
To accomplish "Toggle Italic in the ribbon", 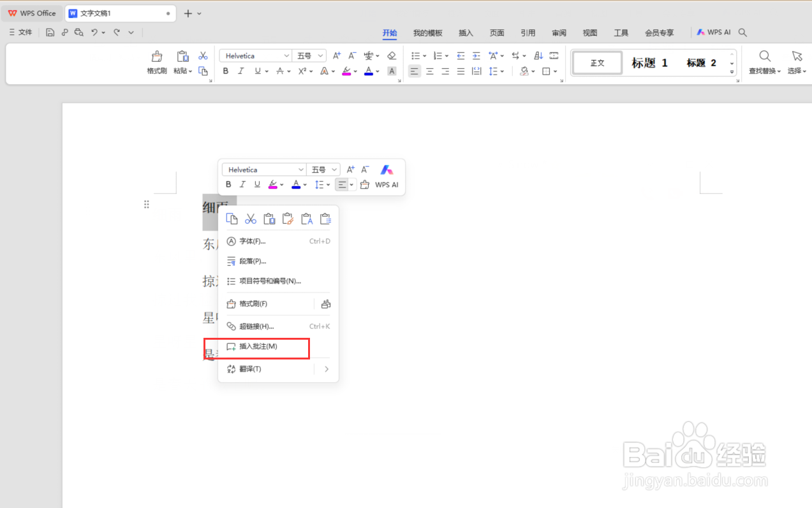I will (x=241, y=71).
